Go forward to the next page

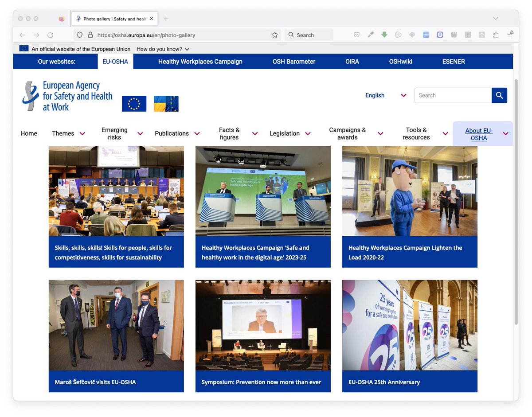(36, 35)
